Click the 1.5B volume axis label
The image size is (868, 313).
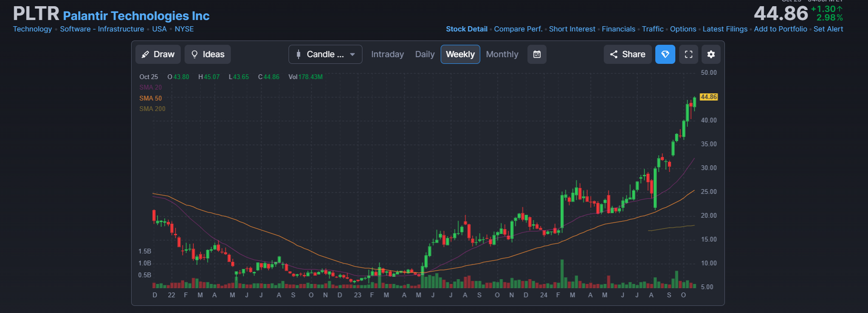145,251
